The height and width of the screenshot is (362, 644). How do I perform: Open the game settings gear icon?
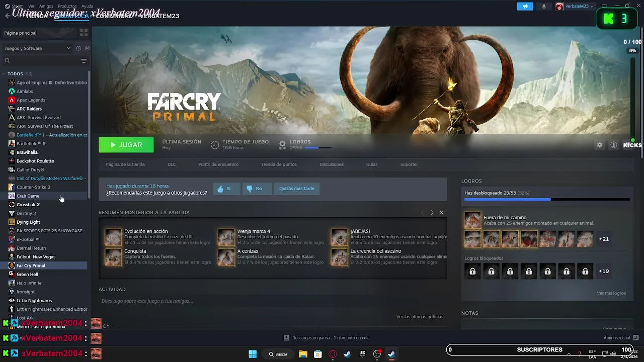click(600, 145)
